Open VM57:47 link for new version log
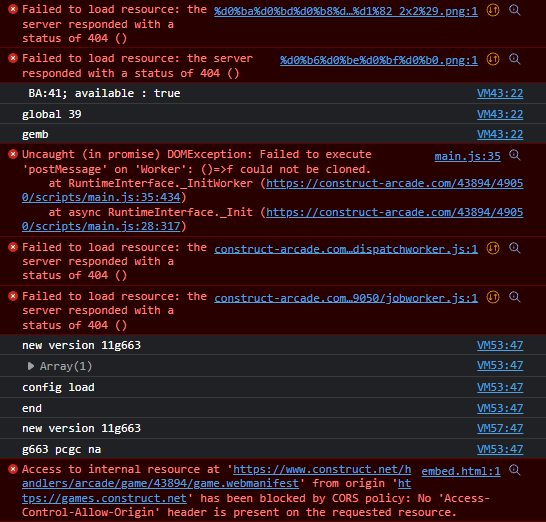Image resolution: width=546 pixels, height=522 pixels. pos(500,428)
